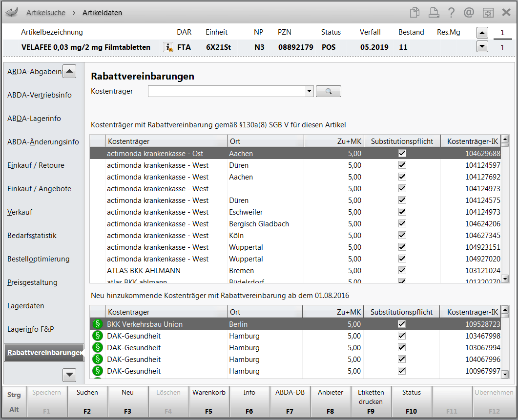518x420 pixels.
Task: Click the window switch icon beside the @
Action: pyautogui.click(x=488, y=13)
